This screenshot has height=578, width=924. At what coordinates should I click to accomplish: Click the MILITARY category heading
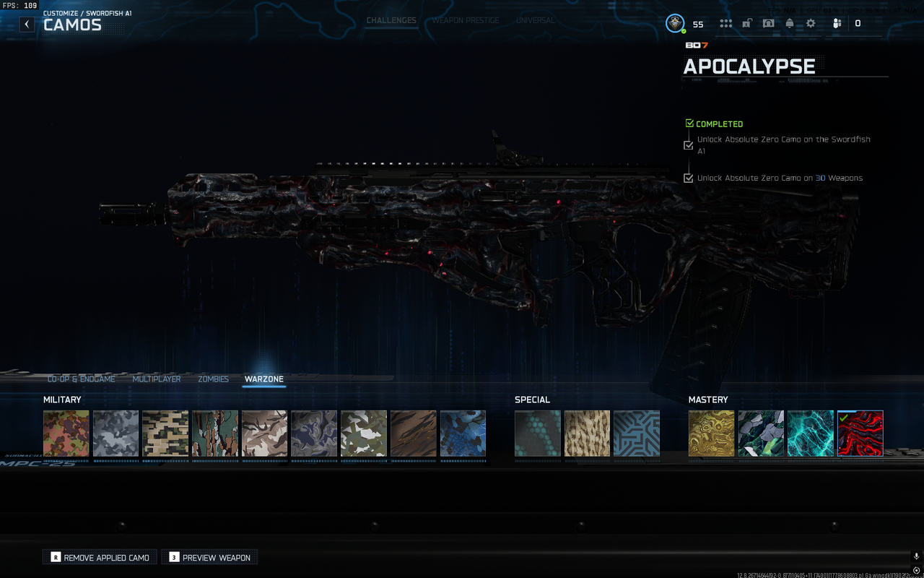(62, 400)
